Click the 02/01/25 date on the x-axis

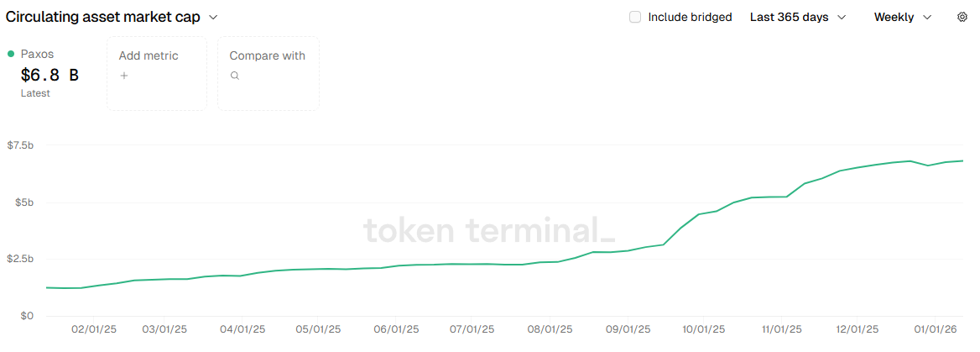point(92,329)
